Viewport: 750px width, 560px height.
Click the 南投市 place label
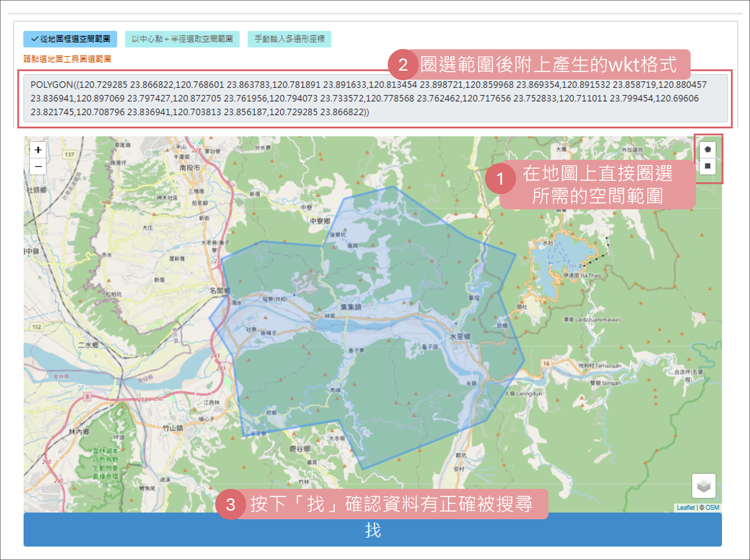coord(190,167)
